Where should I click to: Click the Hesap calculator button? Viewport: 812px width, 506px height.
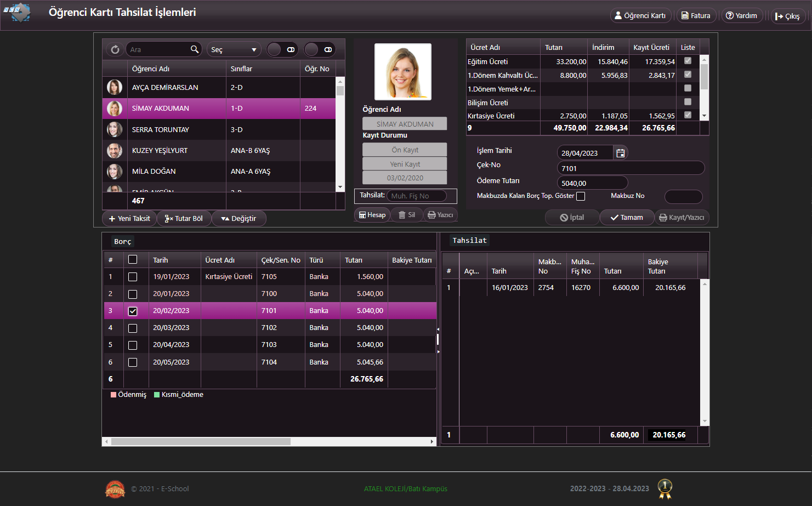(372, 215)
